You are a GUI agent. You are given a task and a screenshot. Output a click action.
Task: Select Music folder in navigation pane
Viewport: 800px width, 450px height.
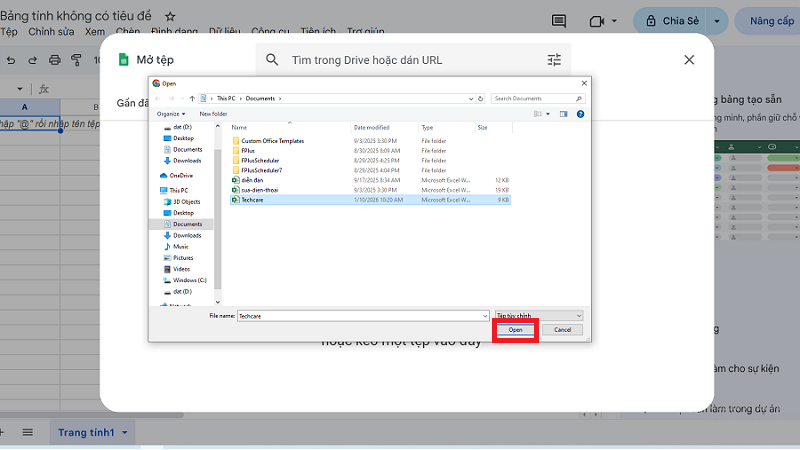pyautogui.click(x=180, y=246)
